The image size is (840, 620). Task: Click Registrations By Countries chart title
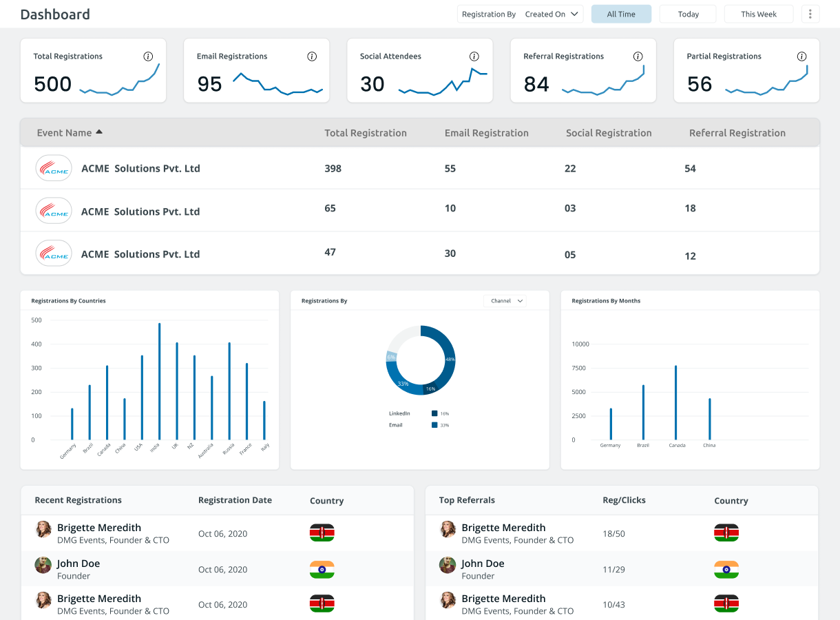(68, 301)
